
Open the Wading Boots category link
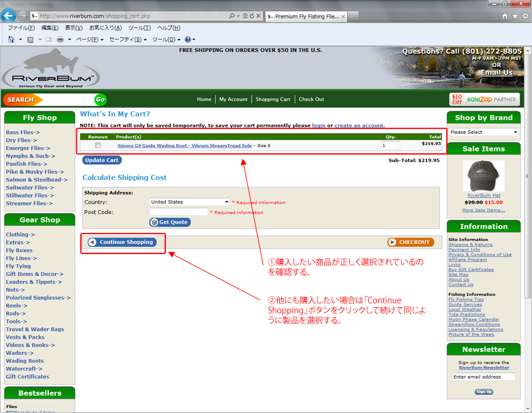(25, 361)
